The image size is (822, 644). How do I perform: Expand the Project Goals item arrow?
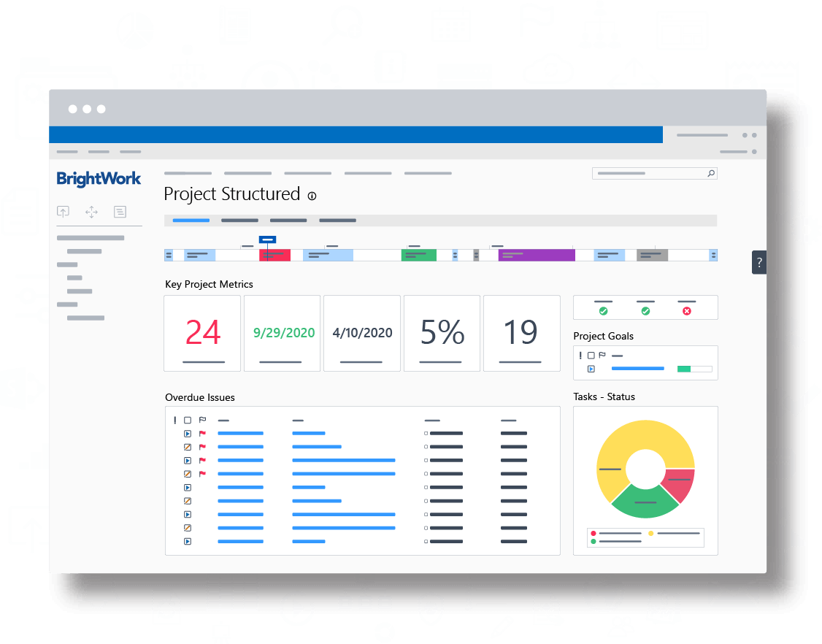(x=591, y=369)
